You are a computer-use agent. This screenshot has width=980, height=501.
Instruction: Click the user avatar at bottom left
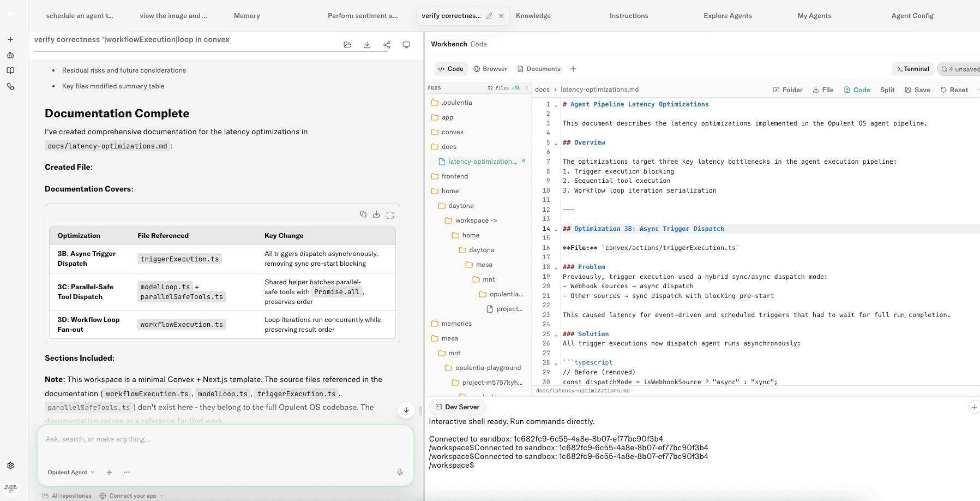tap(10, 489)
